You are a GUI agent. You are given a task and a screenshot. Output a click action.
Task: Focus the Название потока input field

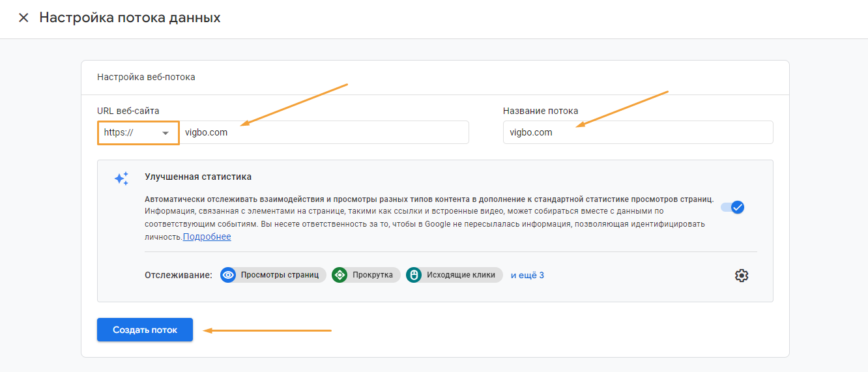638,132
